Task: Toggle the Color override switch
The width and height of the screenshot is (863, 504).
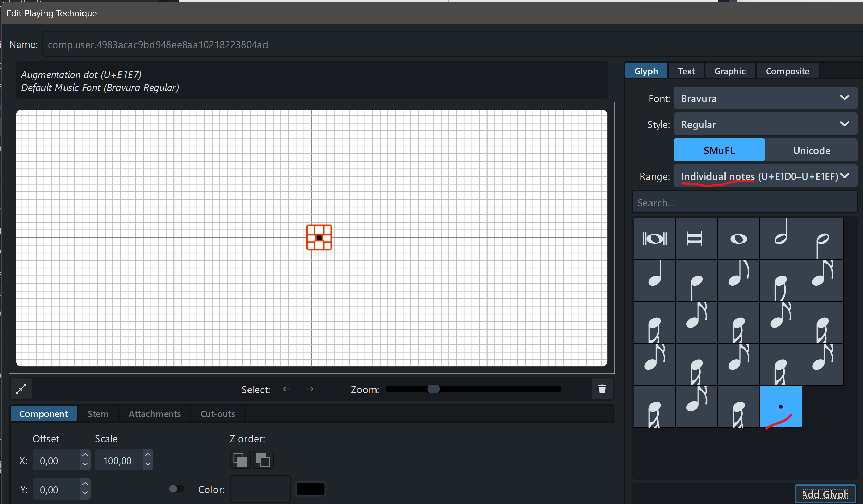Action: [176, 489]
